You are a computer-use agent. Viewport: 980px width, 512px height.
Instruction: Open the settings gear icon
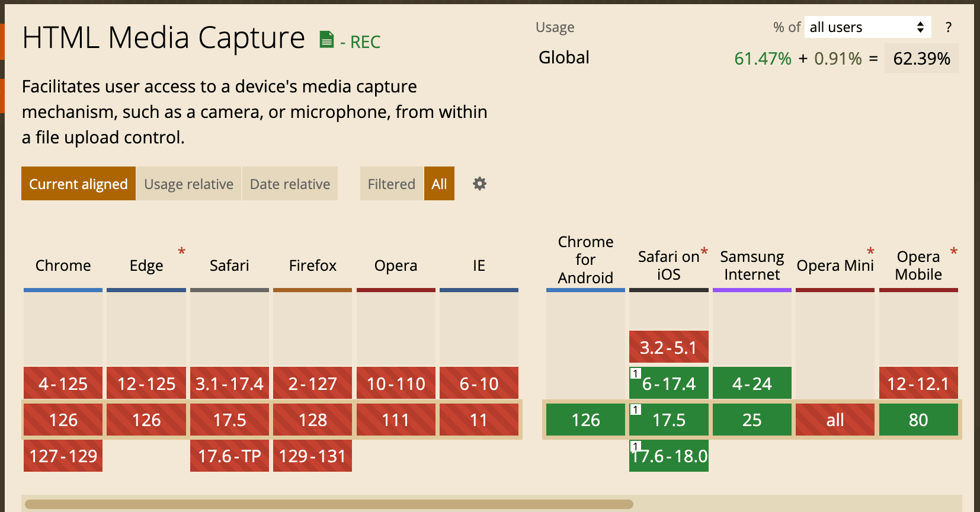479,184
